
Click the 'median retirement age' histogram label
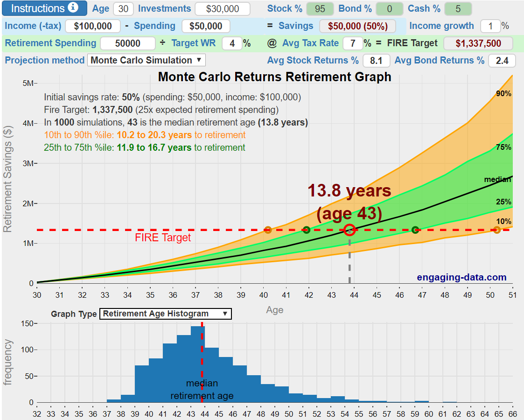[x=202, y=390]
